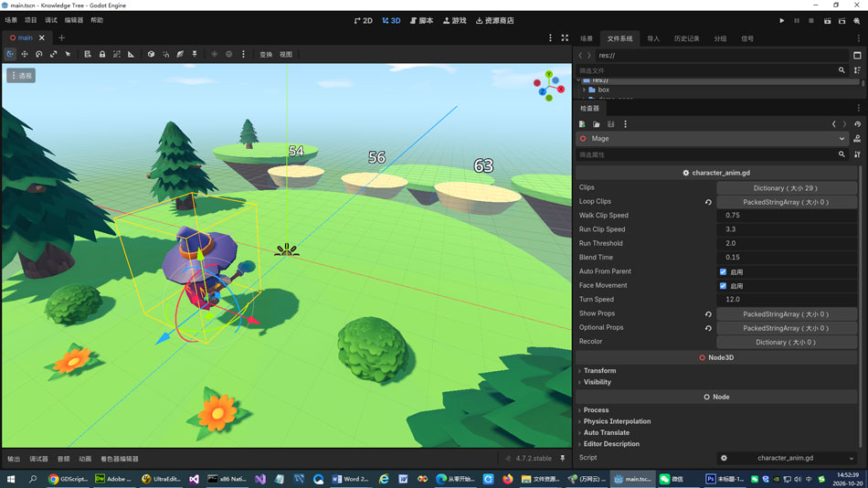Close the main scene tab
This screenshot has width=868, height=488.
tap(41, 37)
